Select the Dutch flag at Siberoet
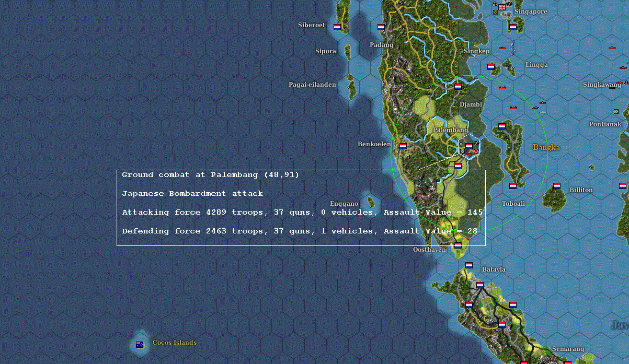The height and width of the screenshot is (364, 629). [337, 27]
